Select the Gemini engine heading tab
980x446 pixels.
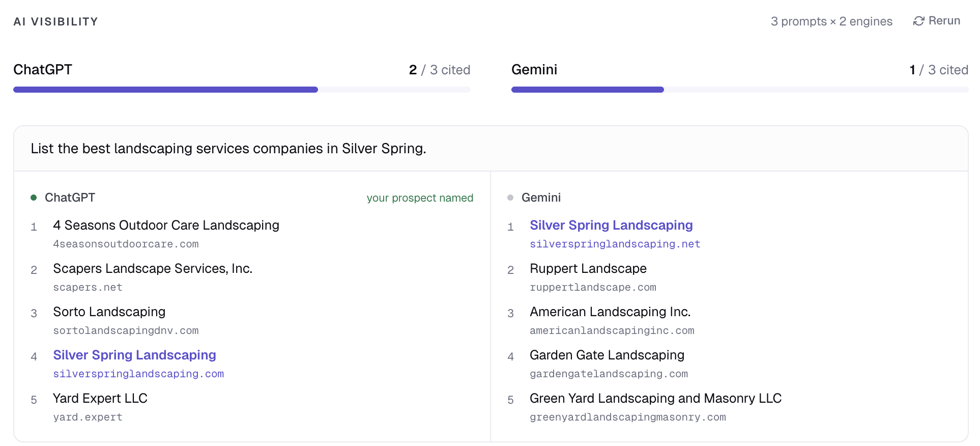(x=534, y=70)
